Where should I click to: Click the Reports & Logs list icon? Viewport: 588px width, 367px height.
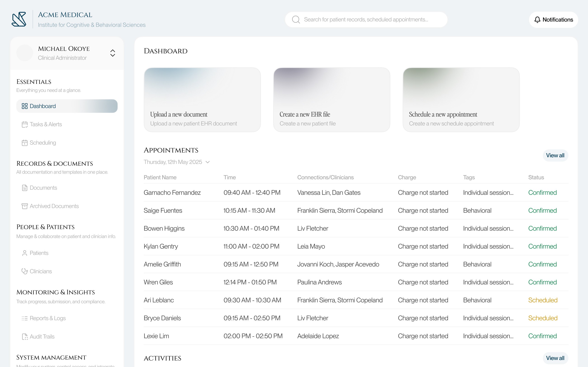tap(24, 318)
